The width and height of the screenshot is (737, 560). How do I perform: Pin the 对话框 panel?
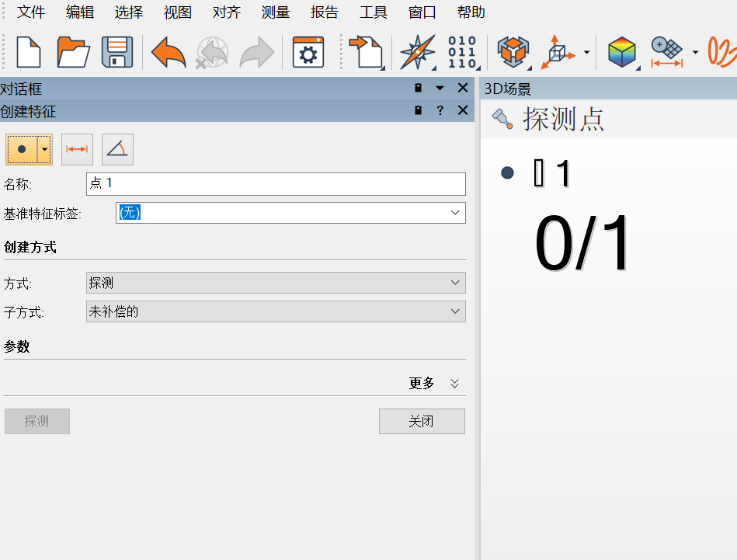(x=418, y=88)
